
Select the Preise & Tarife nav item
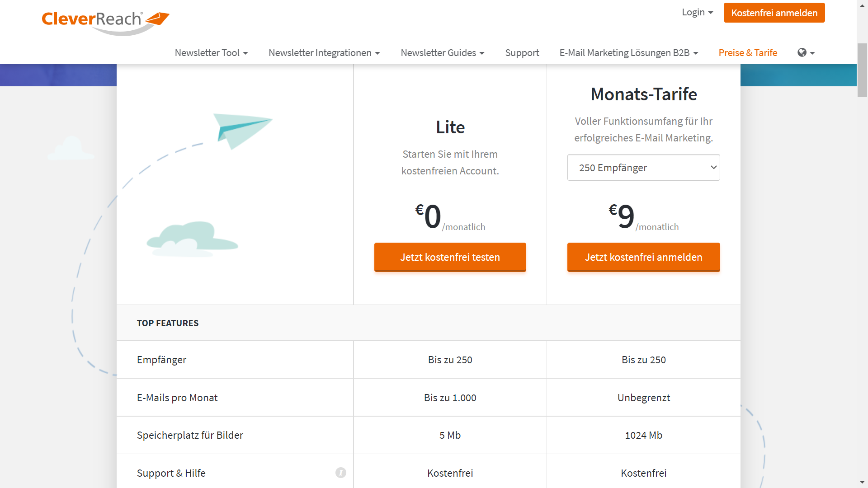(x=748, y=53)
